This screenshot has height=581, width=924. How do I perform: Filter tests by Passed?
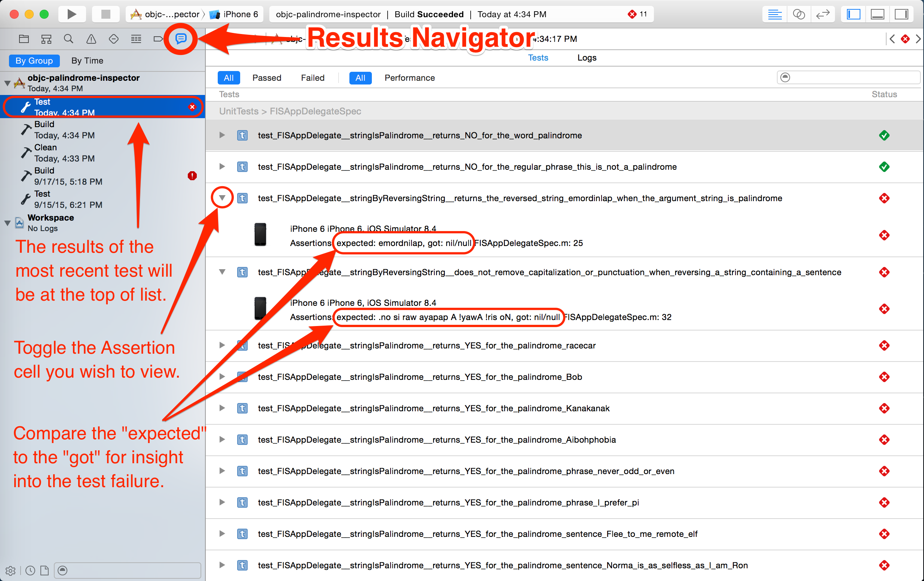[267, 78]
